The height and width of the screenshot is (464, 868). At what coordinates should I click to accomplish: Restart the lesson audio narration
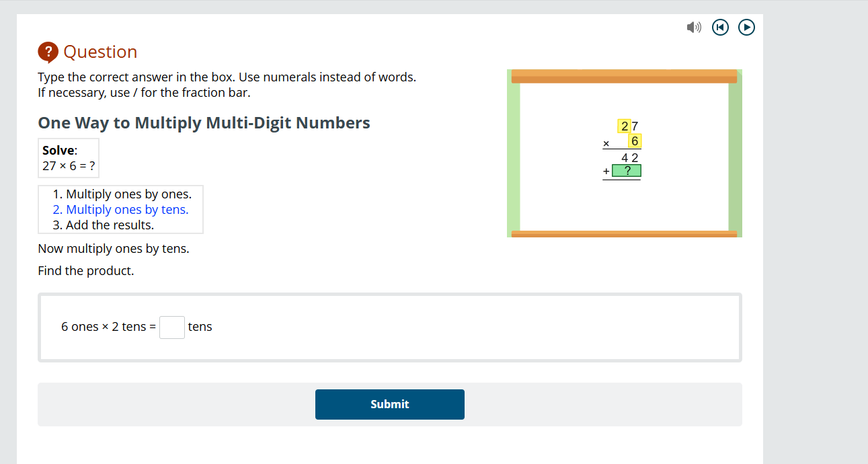tap(720, 27)
